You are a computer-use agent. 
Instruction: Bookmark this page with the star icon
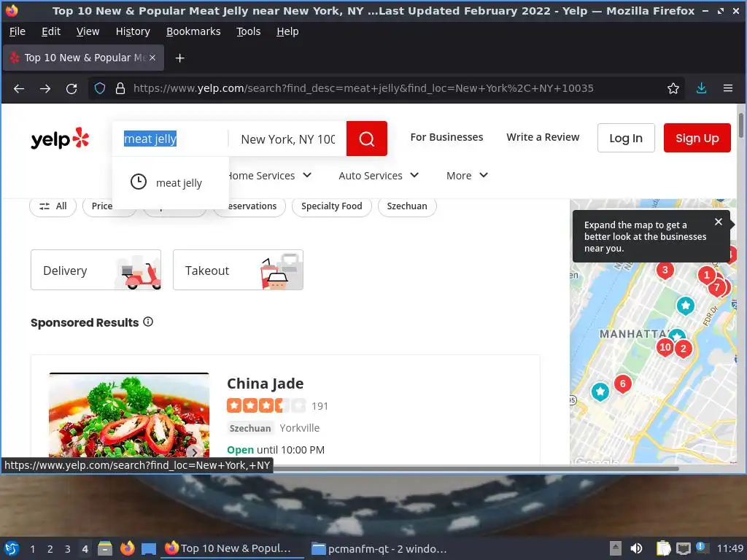tap(673, 88)
